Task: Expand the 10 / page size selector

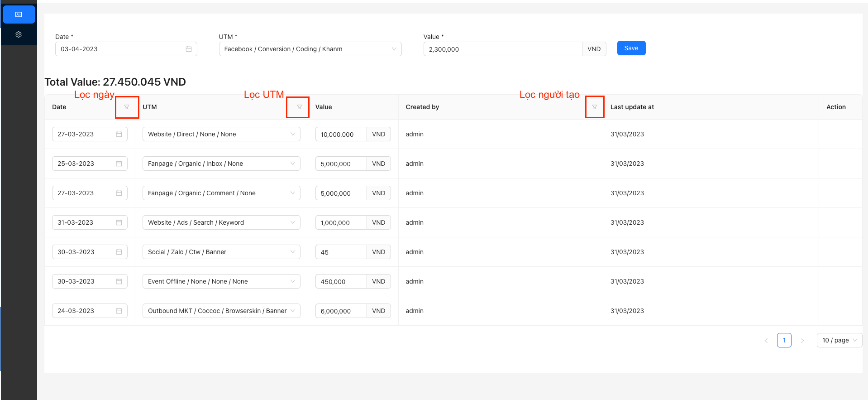Action: 839,340
